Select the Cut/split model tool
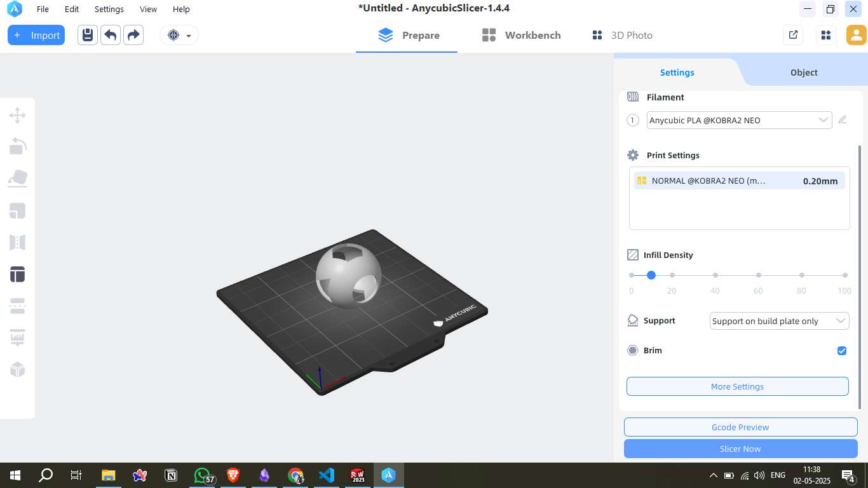868x488 pixels. (x=17, y=306)
